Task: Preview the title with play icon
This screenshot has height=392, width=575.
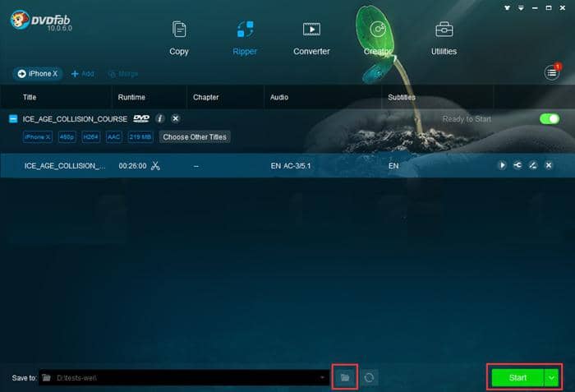Action: click(502, 165)
